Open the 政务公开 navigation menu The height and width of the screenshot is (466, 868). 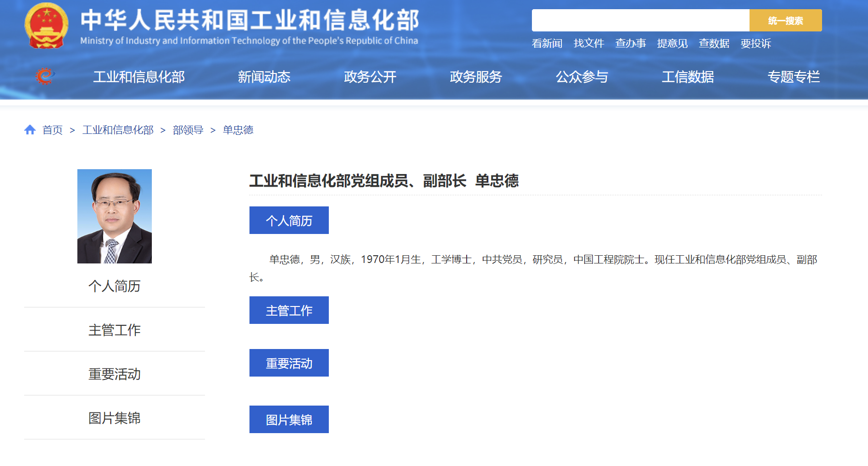[x=370, y=77]
